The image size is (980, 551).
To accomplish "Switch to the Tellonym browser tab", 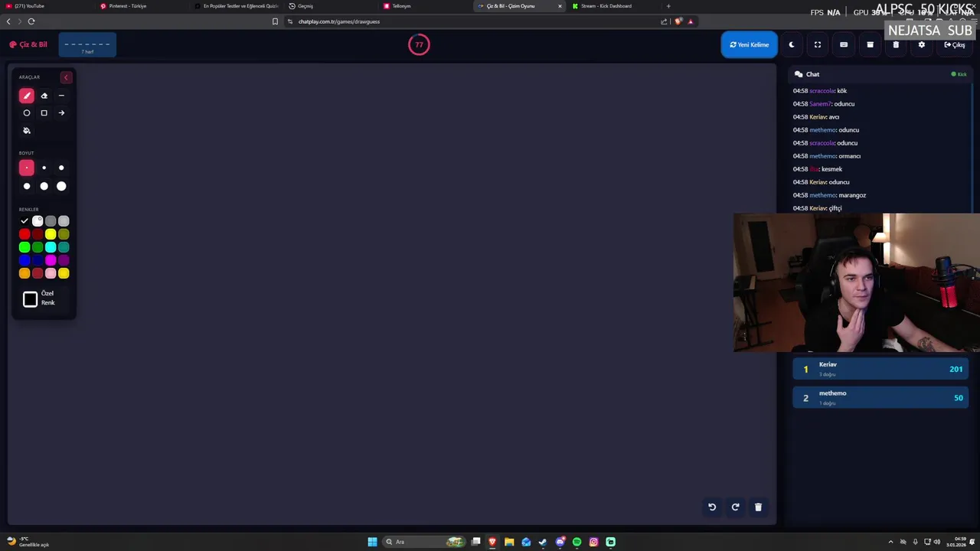I will click(425, 6).
